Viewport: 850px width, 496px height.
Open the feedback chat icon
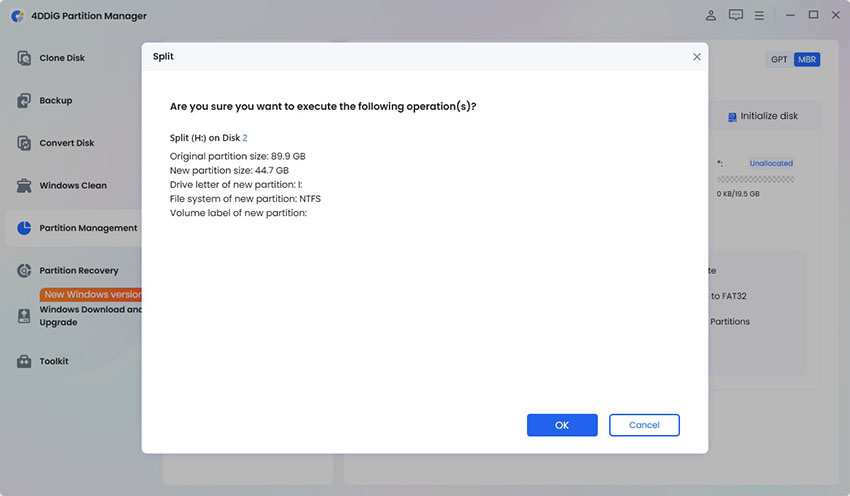[736, 15]
